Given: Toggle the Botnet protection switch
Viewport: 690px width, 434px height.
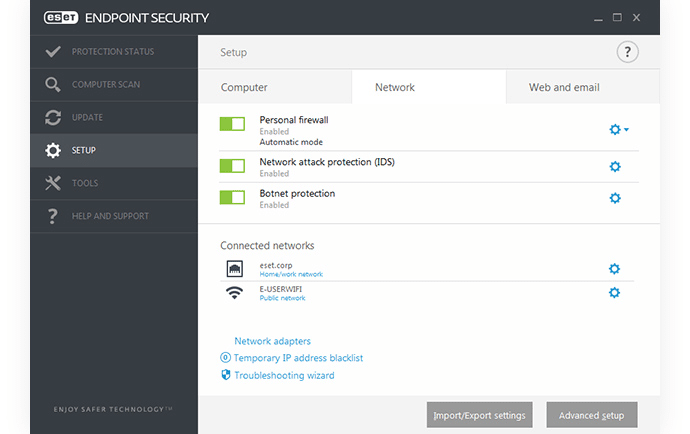Looking at the screenshot, I should [x=232, y=197].
